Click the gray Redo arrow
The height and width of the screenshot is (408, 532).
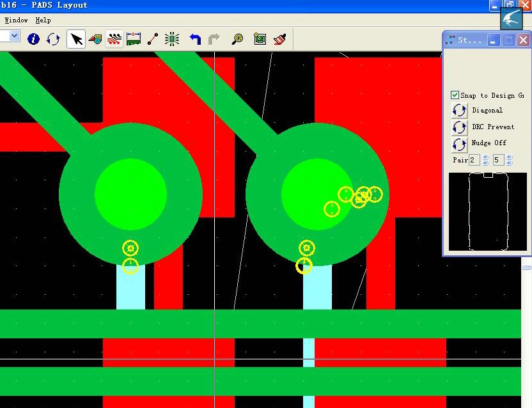[214, 39]
